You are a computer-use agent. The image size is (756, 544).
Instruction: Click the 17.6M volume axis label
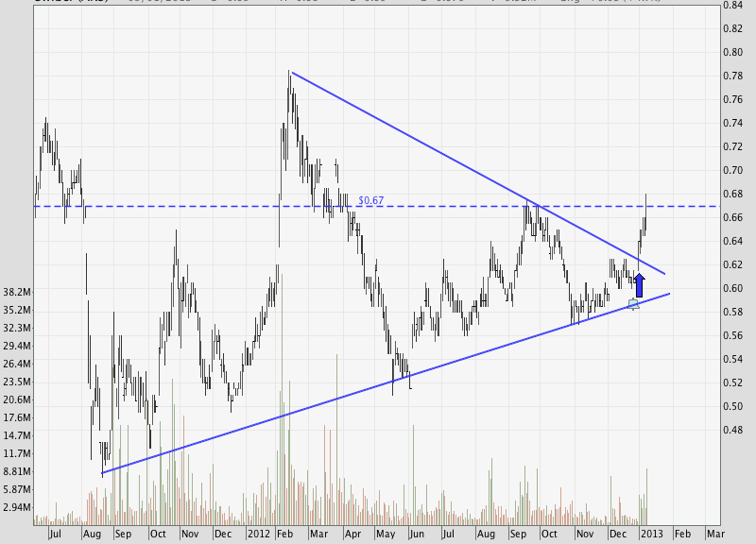click(x=19, y=417)
